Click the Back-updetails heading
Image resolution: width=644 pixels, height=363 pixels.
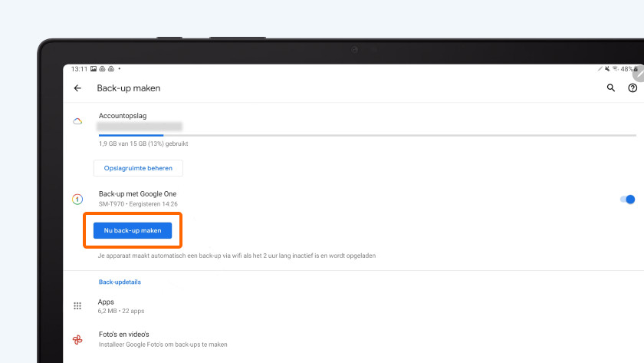(x=120, y=282)
